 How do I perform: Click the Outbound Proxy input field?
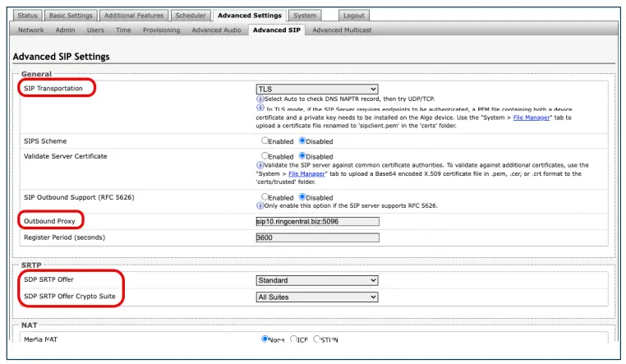click(317, 222)
